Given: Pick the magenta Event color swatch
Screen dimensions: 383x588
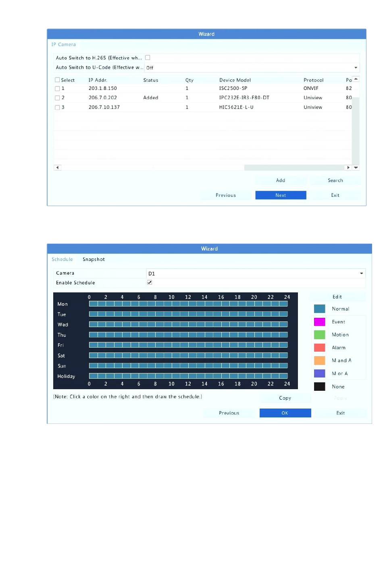Looking at the screenshot, I should click(x=319, y=322).
